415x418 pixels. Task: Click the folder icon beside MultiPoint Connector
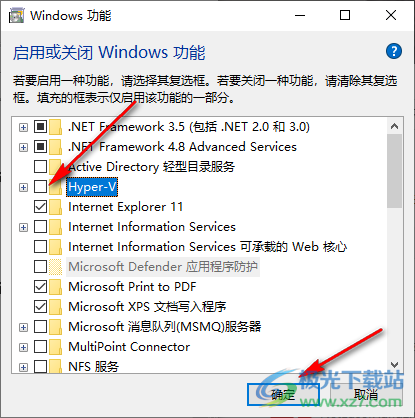point(55,347)
